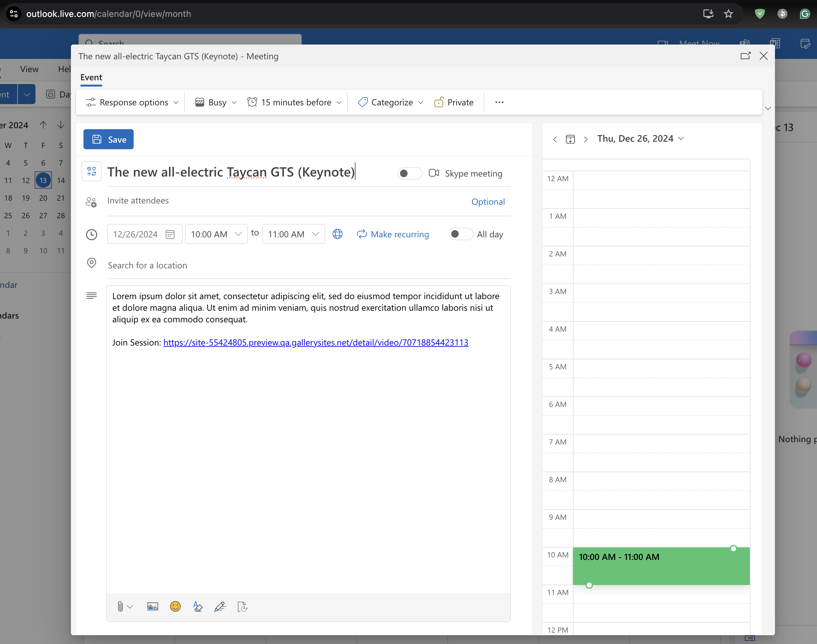Open the date picker calendar icon
Screen dimensions: 817x644
point(170,235)
